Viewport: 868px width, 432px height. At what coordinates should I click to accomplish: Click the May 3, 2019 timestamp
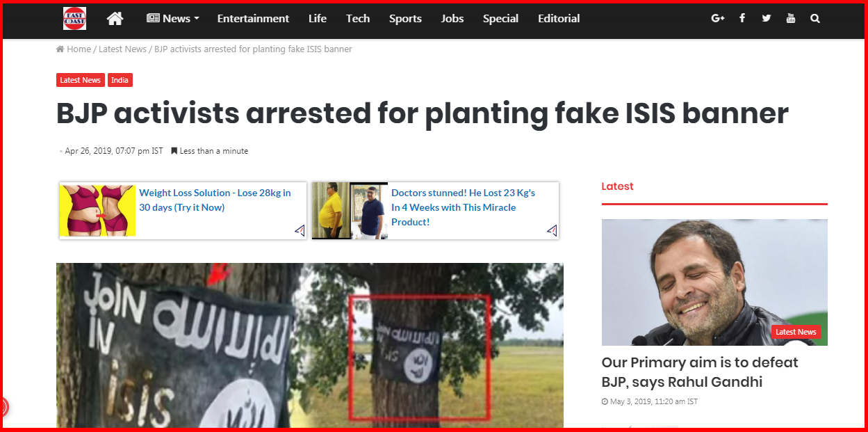(x=650, y=402)
